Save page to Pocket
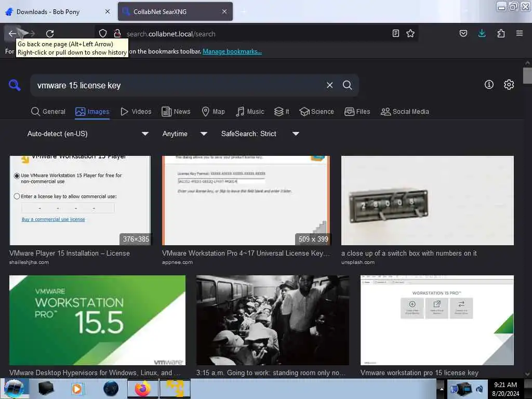532x399 pixels. coord(463,33)
